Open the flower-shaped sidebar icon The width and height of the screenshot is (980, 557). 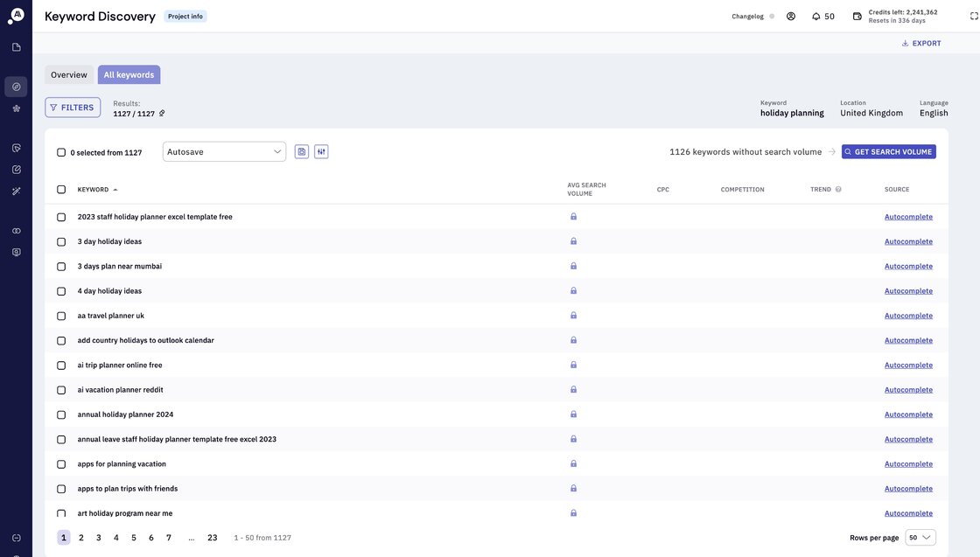(x=17, y=108)
